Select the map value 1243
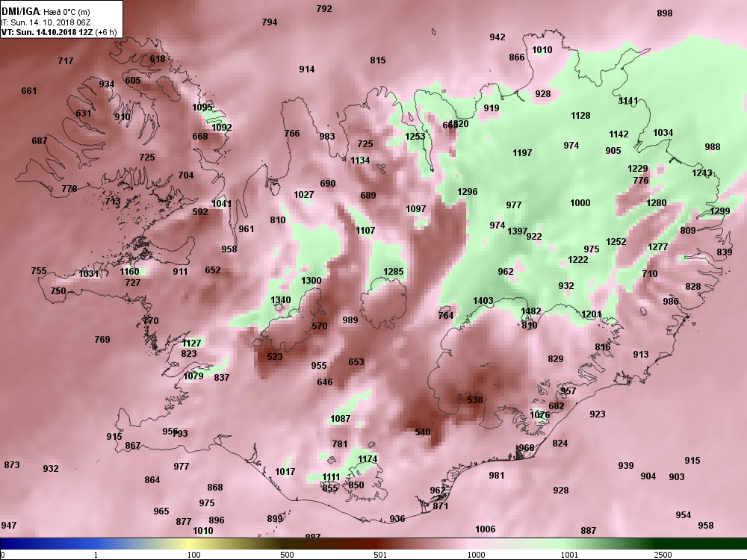747x560 pixels. coord(702,173)
